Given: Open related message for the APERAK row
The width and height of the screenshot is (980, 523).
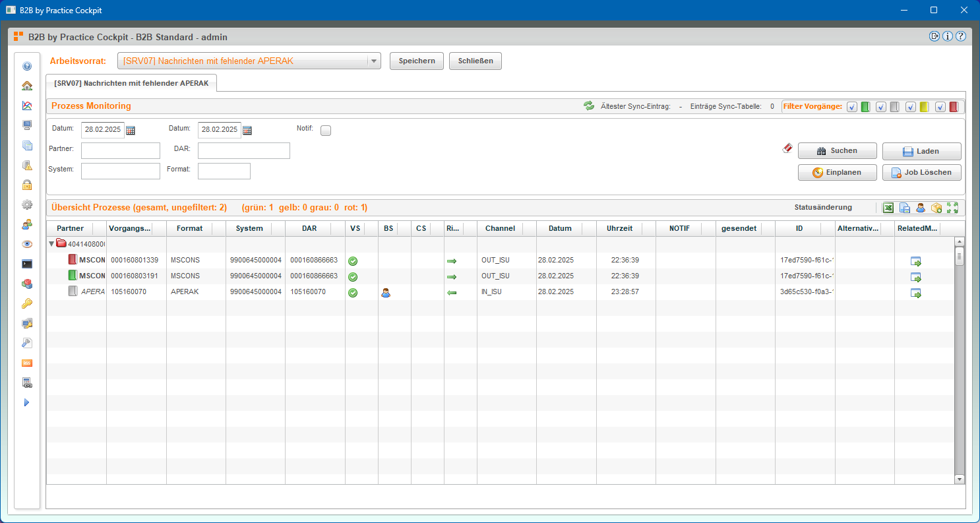Looking at the screenshot, I should (x=916, y=293).
